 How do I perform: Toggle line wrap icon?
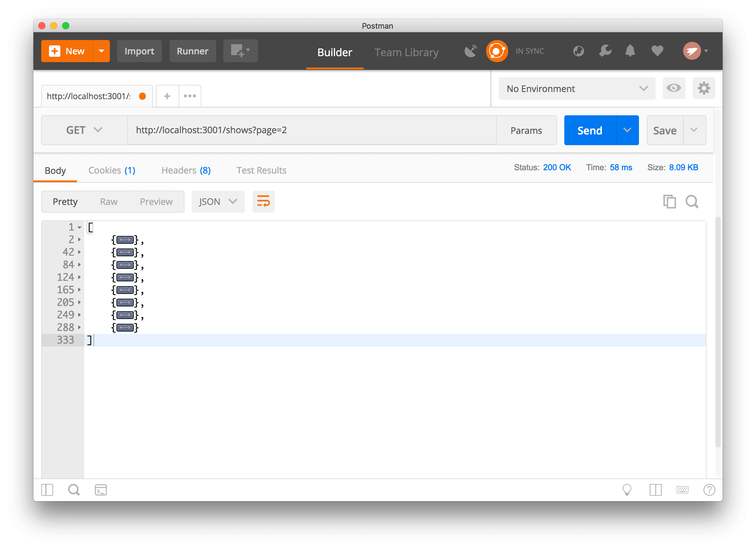coord(263,202)
